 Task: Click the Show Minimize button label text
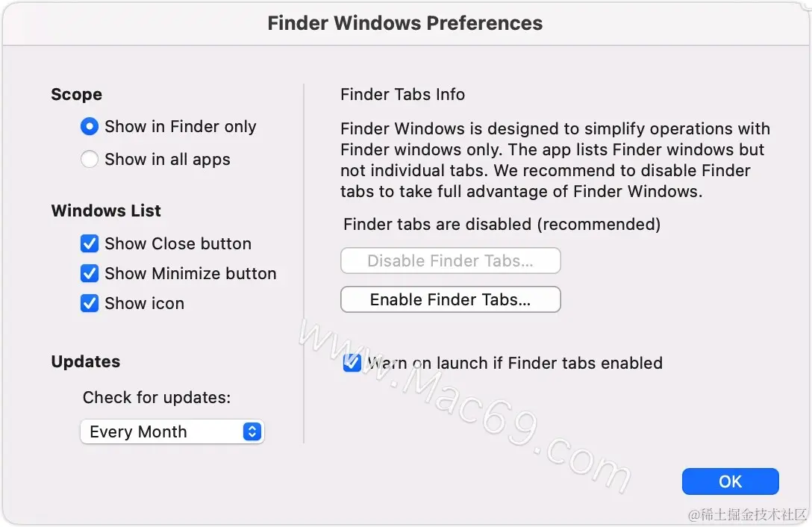coord(190,274)
